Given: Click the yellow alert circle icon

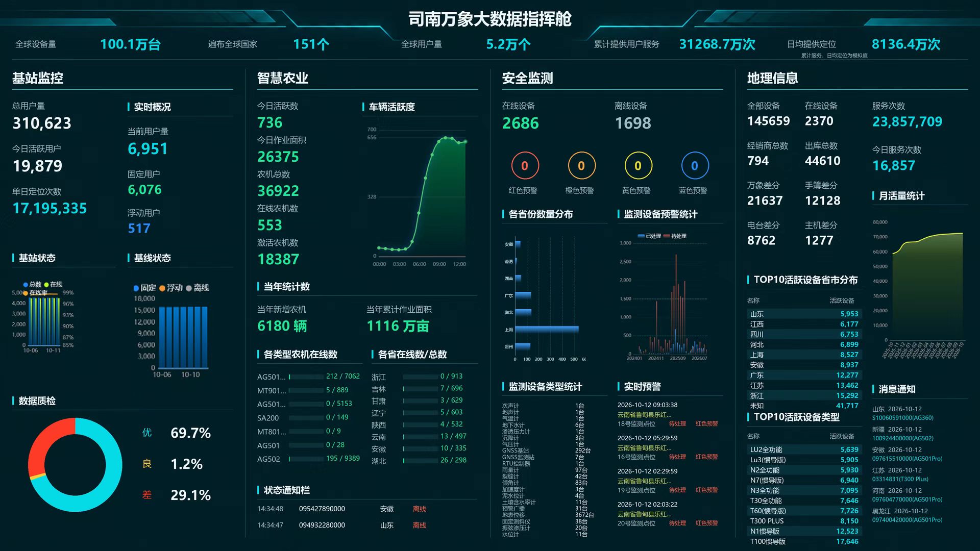Looking at the screenshot, I should (x=638, y=166).
